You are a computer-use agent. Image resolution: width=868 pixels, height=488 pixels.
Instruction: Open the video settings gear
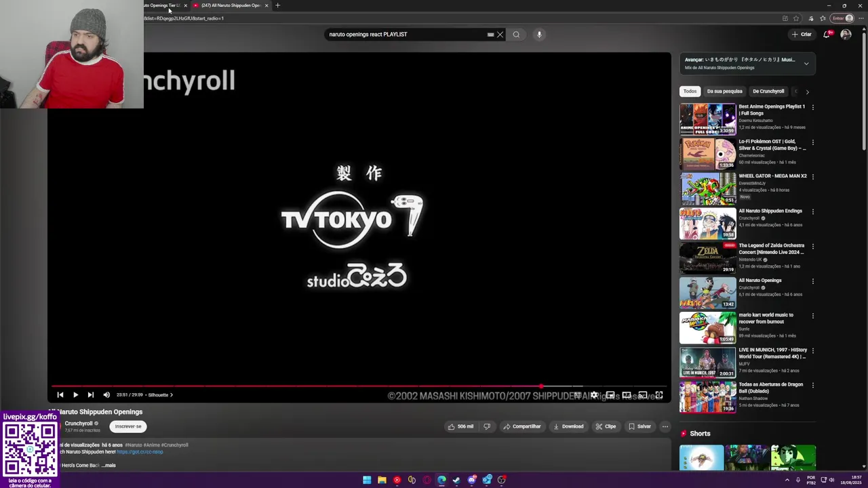click(x=594, y=394)
